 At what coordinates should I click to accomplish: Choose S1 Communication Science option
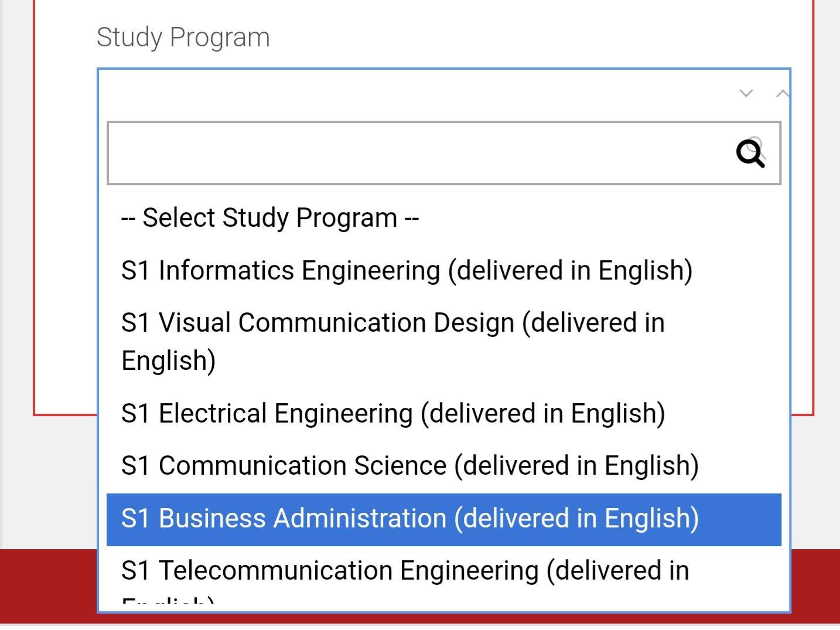[409, 466]
